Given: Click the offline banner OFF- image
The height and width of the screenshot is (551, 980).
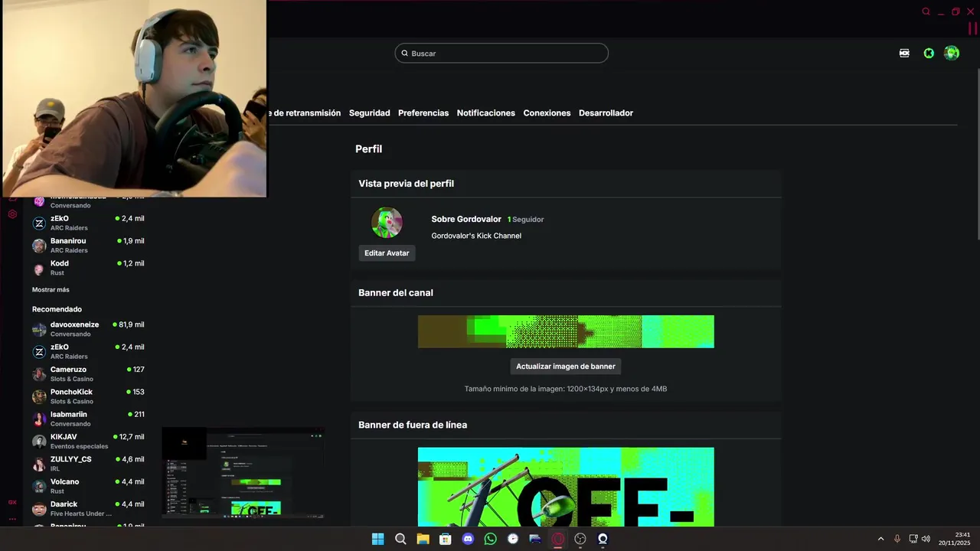Looking at the screenshot, I should [x=566, y=487].
